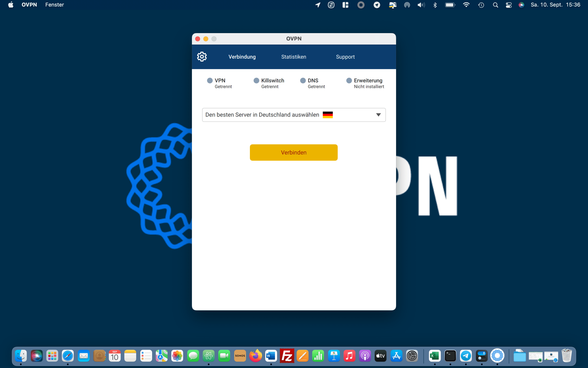This screenshot has height=368, width=588.
Task: Click the German flag in server selector
Action: click(x=328, y=115)
